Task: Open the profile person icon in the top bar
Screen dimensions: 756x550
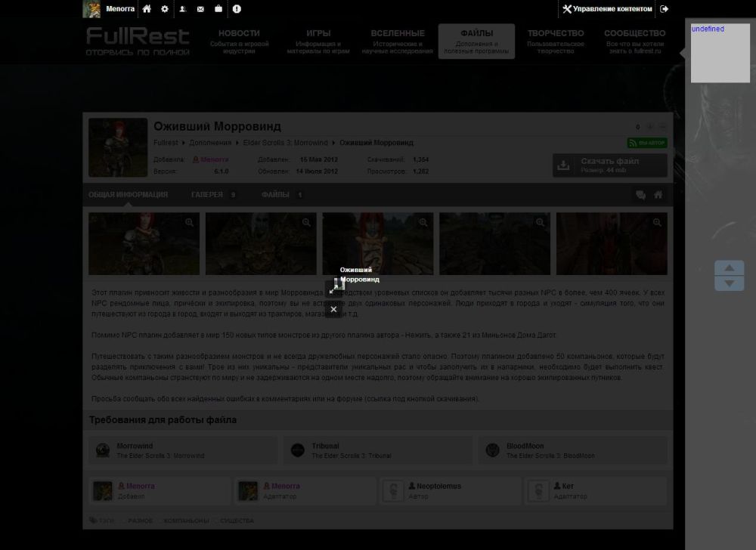Action: 183,8
